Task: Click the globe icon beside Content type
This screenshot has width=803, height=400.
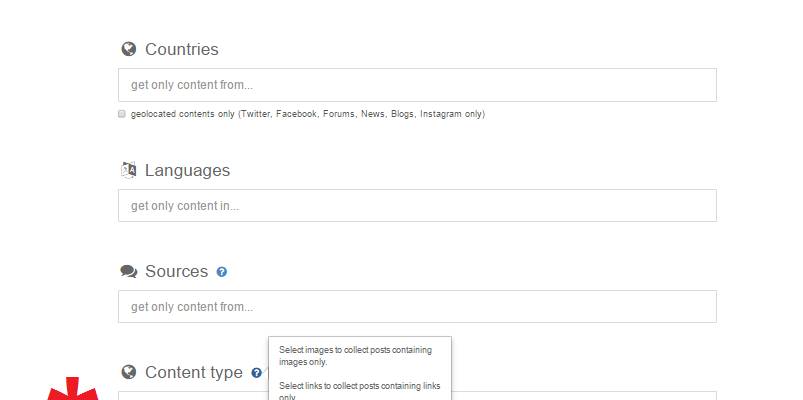Action: click(128, 372)
